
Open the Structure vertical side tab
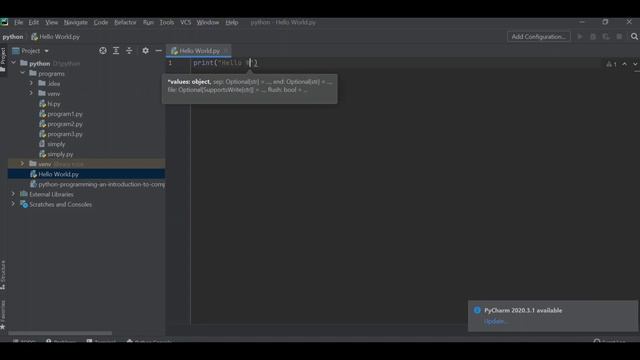click(x=3, y=275)
